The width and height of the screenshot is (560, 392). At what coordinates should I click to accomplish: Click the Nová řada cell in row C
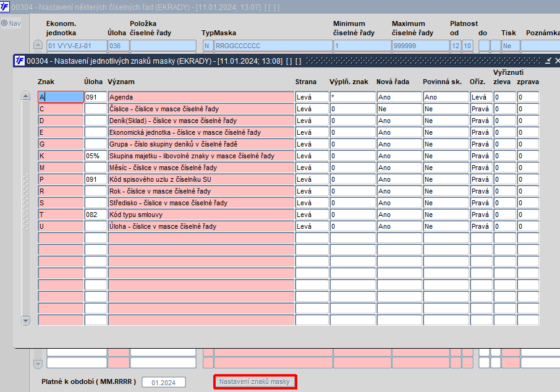click(399, 109)
